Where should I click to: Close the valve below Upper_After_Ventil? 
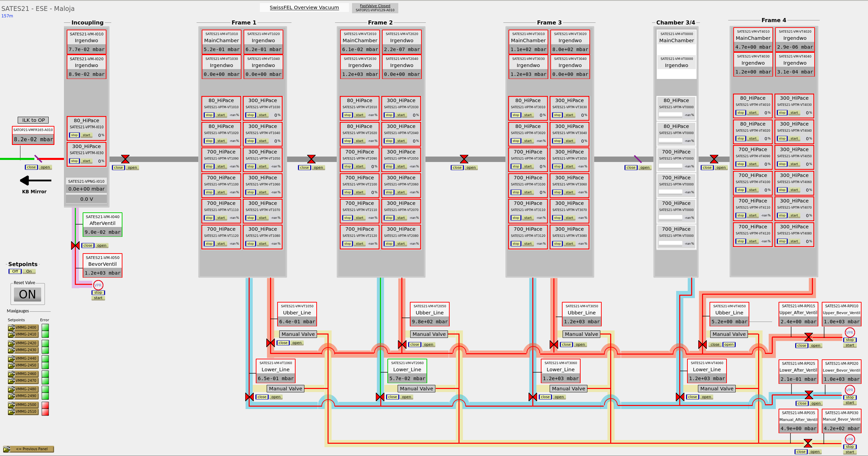pos(802,345)
